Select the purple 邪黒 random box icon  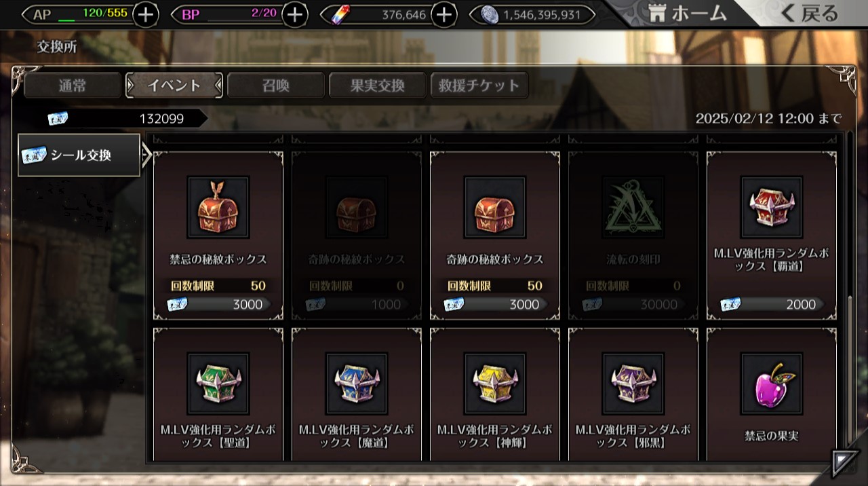coord(633,384)
